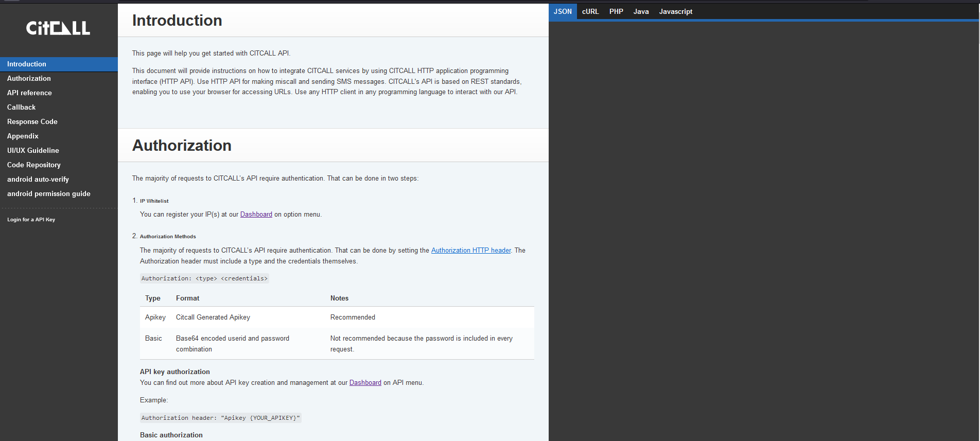Screen dimensions: 980x441
Task: Navigate to Response Code section
Action: (x=59, y=122)
